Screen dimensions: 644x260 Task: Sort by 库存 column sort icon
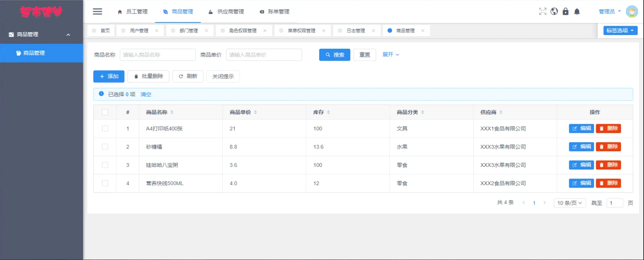328,112
